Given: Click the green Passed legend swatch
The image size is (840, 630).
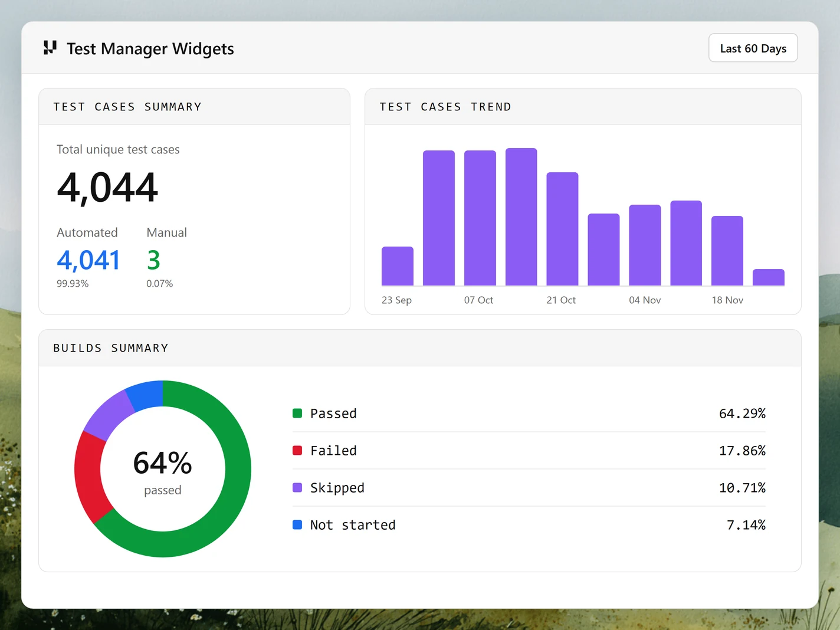Looking at the screenshot, I should (x=297, y=414).
